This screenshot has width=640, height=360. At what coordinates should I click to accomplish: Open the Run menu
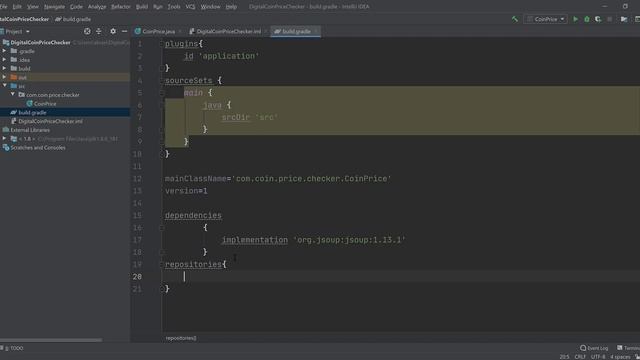pyautogui.click(x=158, y=7)
